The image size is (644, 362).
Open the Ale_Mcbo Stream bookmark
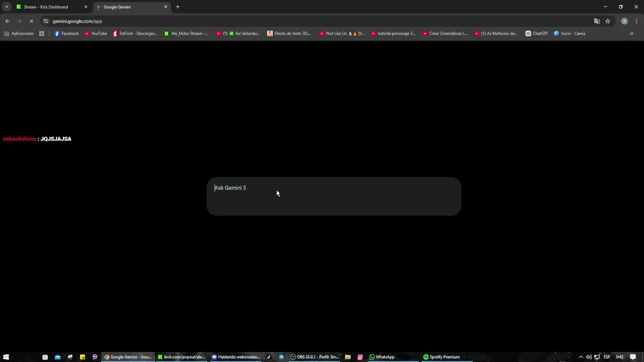186,34
